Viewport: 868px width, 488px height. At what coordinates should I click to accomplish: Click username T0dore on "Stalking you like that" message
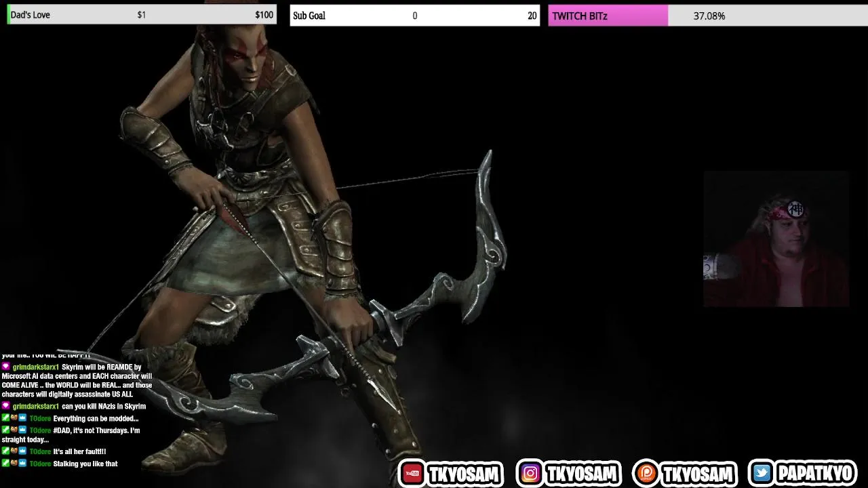[x=40, y=464]
